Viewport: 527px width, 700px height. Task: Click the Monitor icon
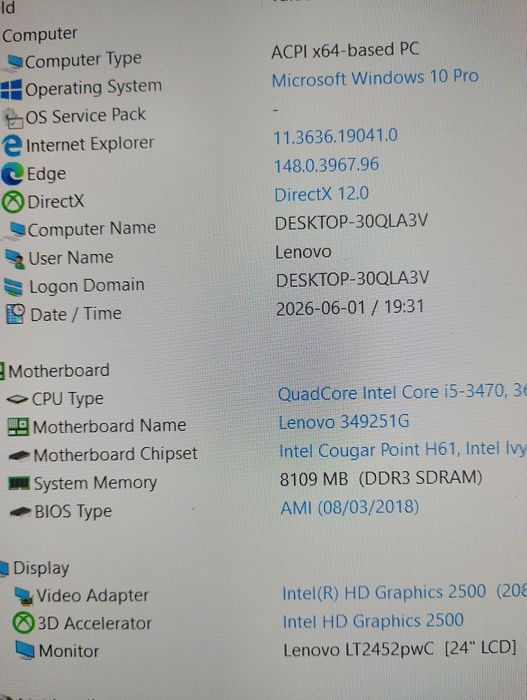pyautogui.click(x=25, y=650)
